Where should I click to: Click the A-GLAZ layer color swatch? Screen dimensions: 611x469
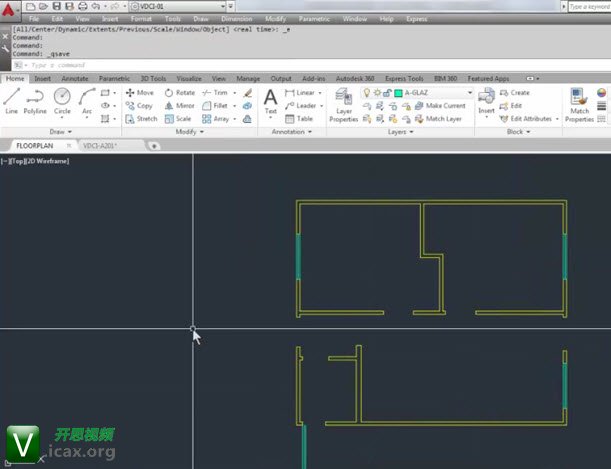pos(398,93)
